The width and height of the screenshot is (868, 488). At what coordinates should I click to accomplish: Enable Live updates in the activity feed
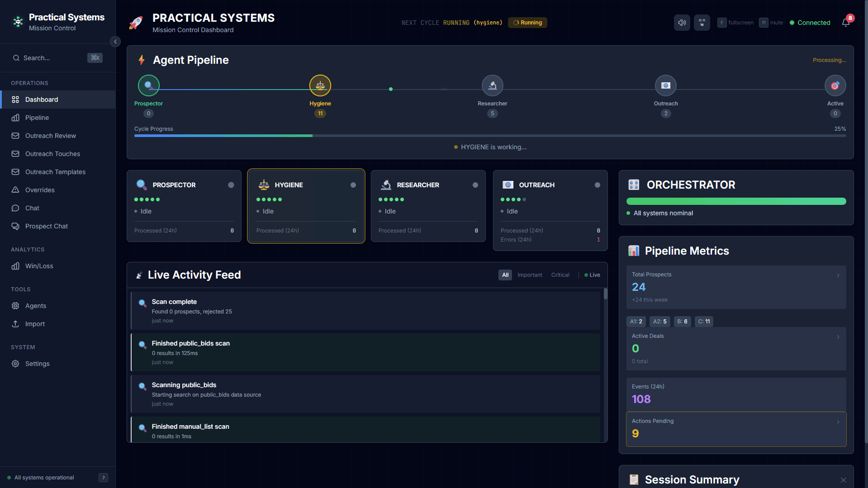[592, 275]
